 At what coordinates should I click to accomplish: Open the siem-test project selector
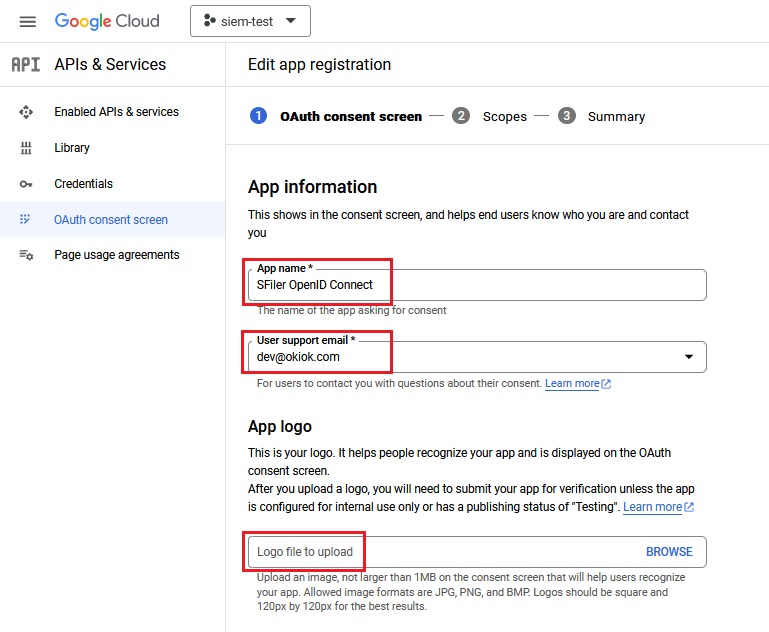[250, 21]
